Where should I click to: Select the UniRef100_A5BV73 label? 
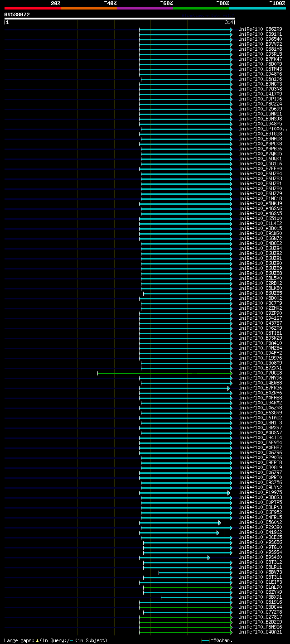click(x=260, y=572)
